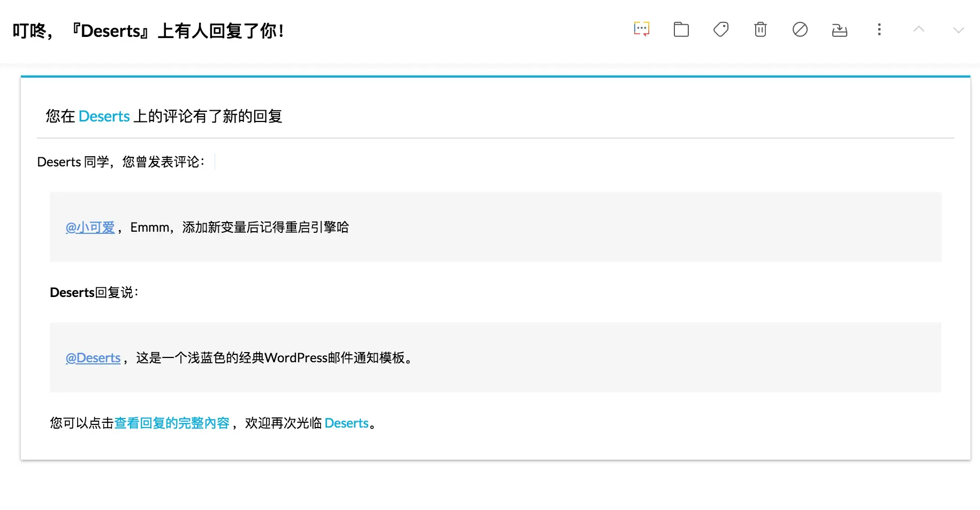The width and height of the screenshot is (980, 510).
Task: Open the three-dot more options menu
Action: click(879, 29)
